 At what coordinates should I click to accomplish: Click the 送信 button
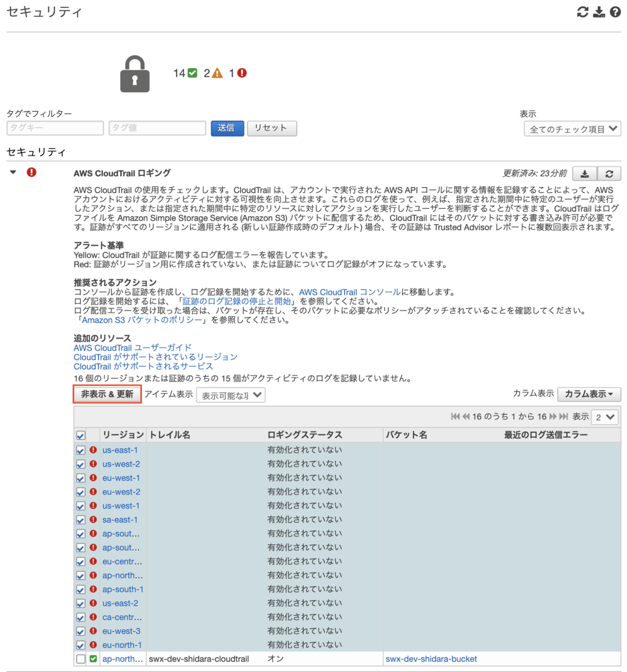coord(227,128)
